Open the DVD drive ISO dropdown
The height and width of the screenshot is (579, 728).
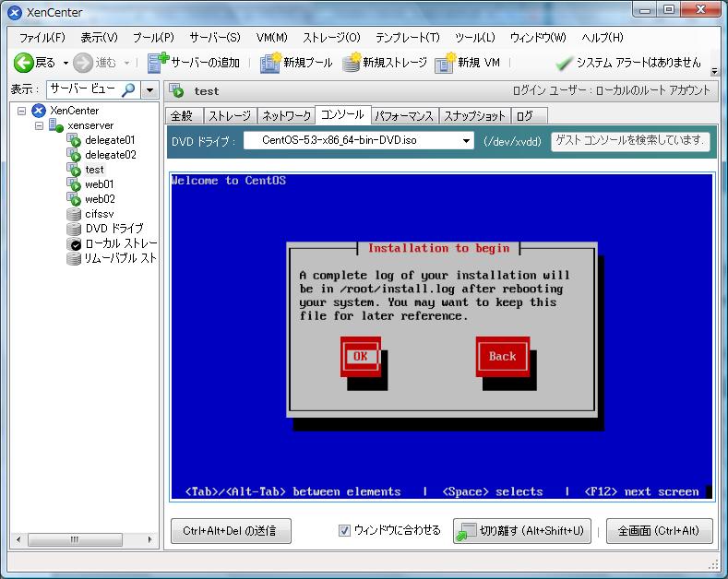[466, 140]
